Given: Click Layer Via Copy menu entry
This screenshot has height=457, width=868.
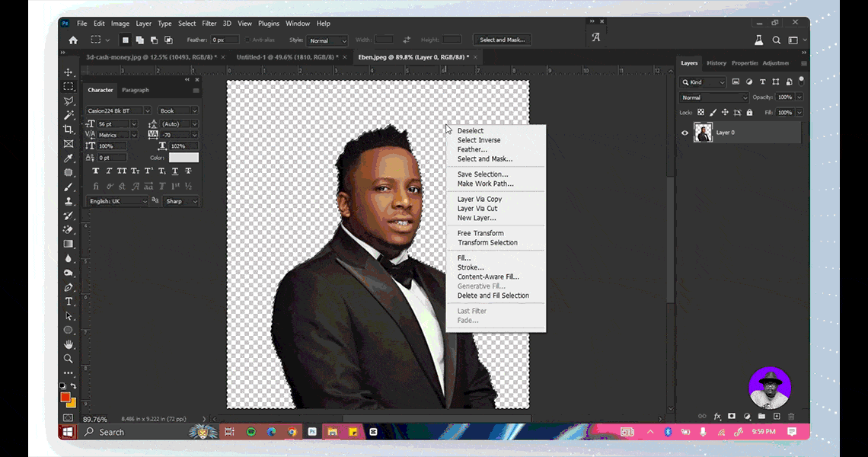Looking at the screenshot, I should 480,200.
